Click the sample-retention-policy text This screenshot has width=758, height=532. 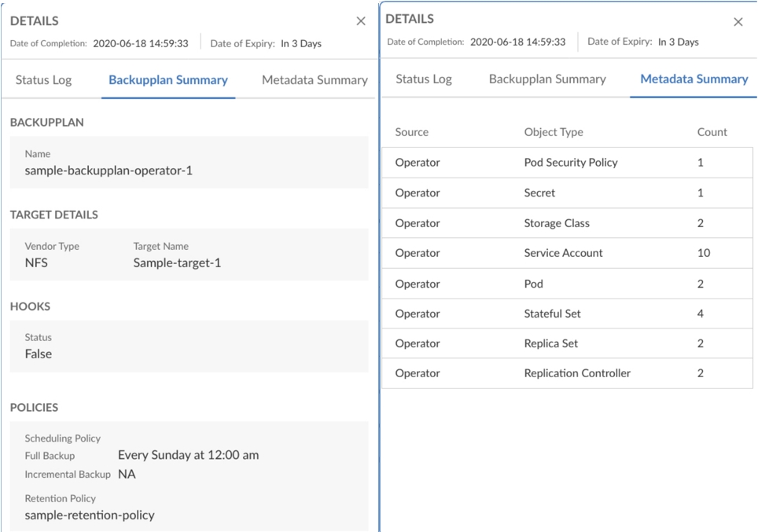coord(90,515)
